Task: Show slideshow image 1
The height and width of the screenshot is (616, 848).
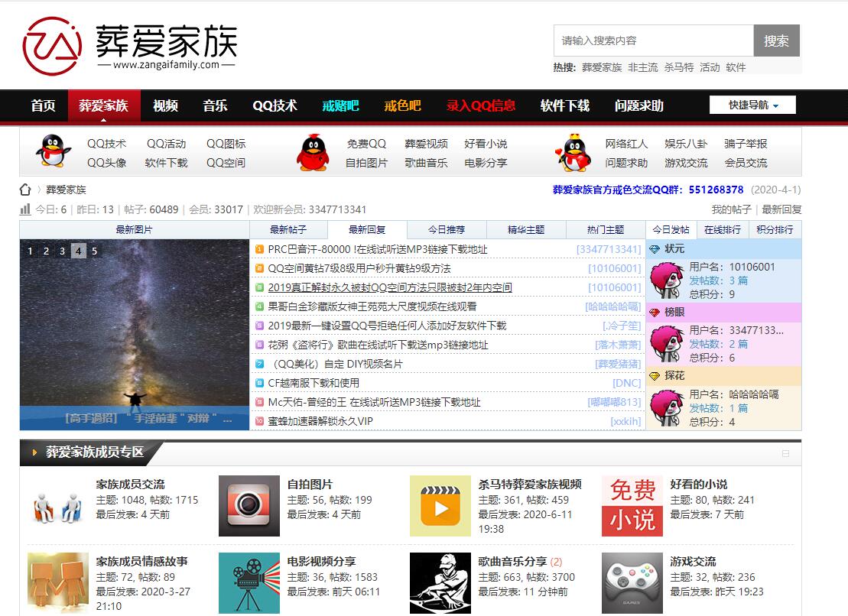Action: click(x=31, y=251)
